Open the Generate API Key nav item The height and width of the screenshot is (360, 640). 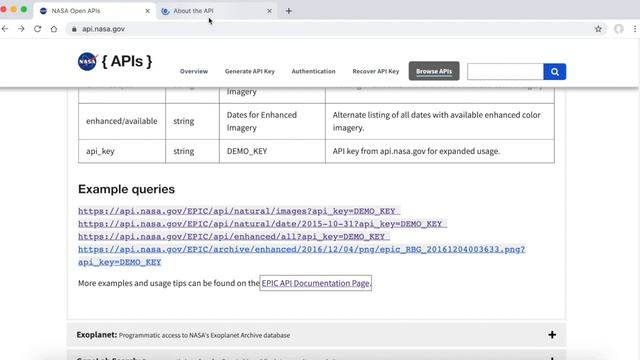pos(250,71)
